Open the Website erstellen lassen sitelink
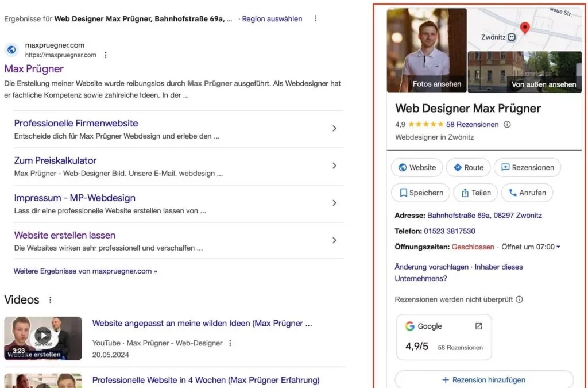The width and height of the screenshot is (588, 388). pyautogui.click(x=64, y=235)
